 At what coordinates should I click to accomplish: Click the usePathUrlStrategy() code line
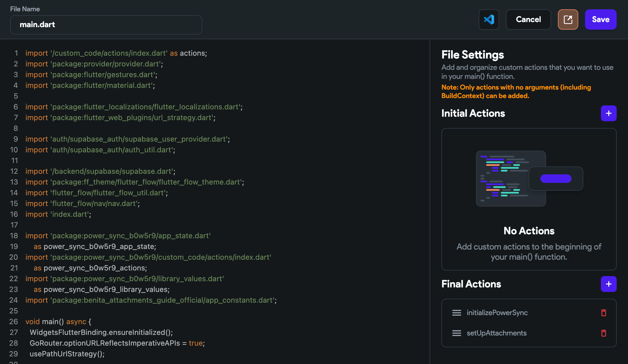pyautogui.click(x=67, y=354)
